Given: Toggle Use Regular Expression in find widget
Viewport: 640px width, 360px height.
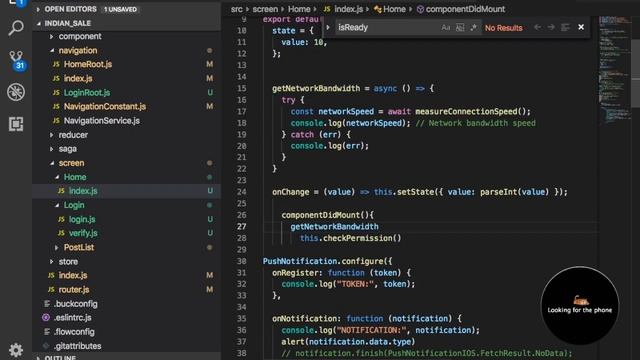Looking at the screenshot, I should coord(473,28).
